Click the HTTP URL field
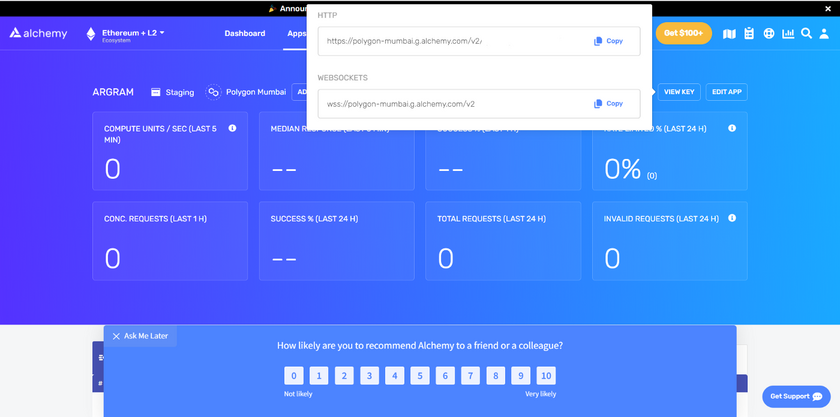 pos(479,41)
